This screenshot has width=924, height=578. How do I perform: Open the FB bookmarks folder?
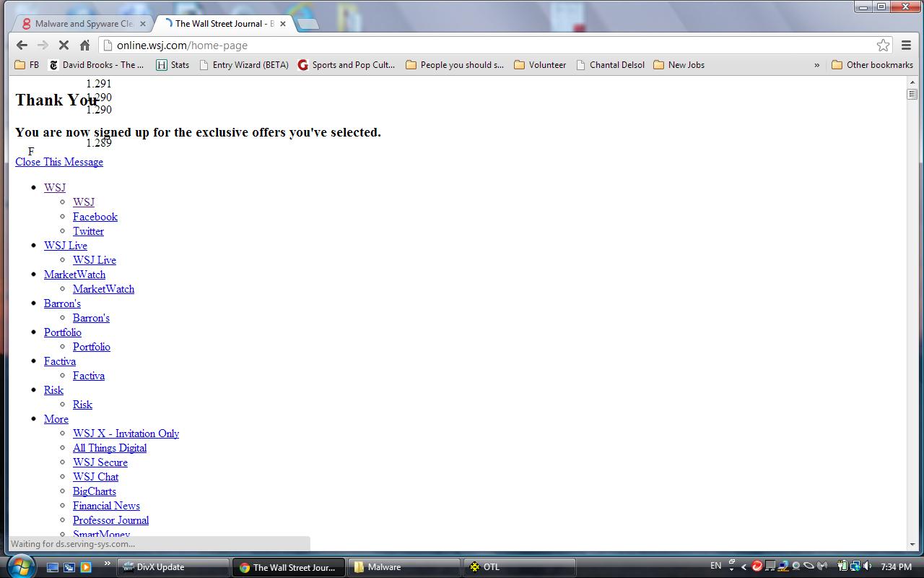[27, 65]
